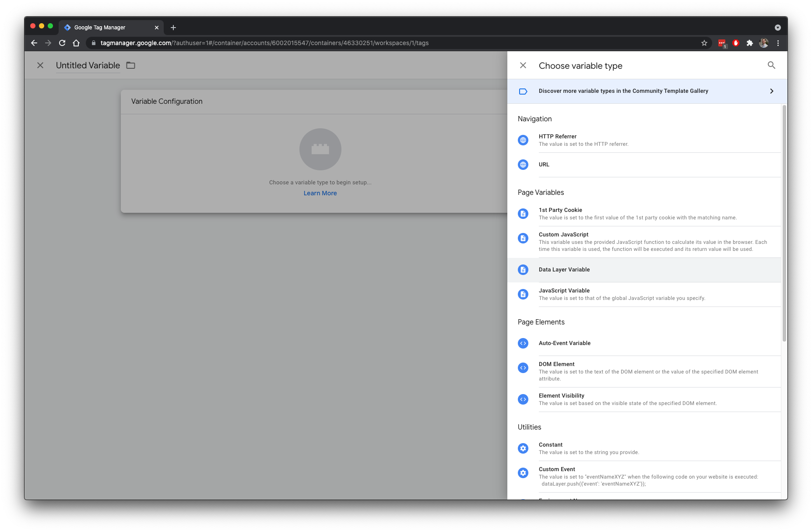Click the tag icon in Community Template banner

tap(523, 92)
